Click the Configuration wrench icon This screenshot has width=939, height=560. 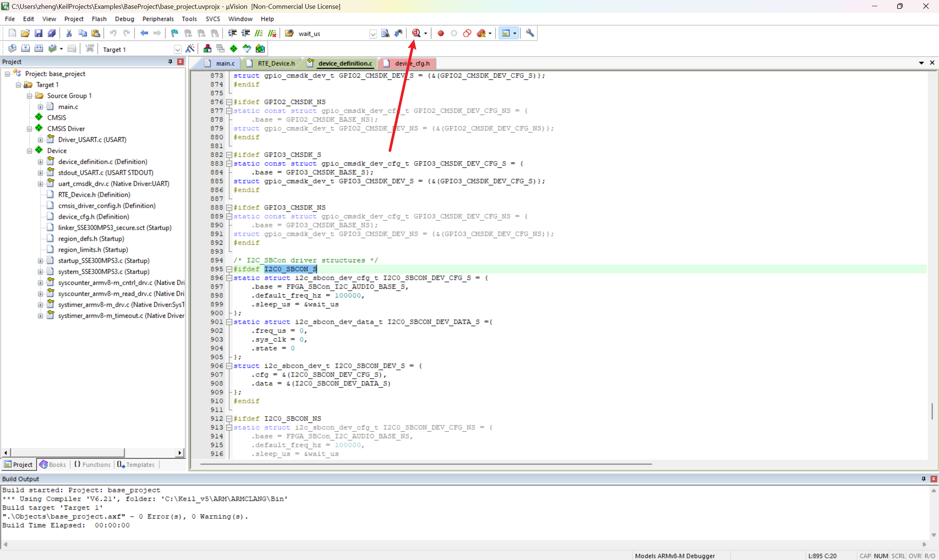[x=530, y=33]
